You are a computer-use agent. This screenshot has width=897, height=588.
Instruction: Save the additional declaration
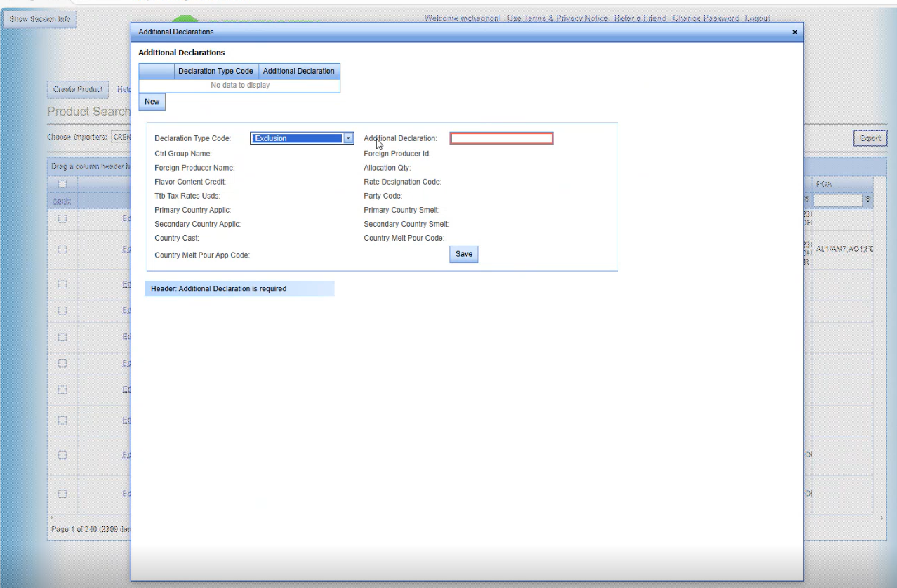(463, 254)
